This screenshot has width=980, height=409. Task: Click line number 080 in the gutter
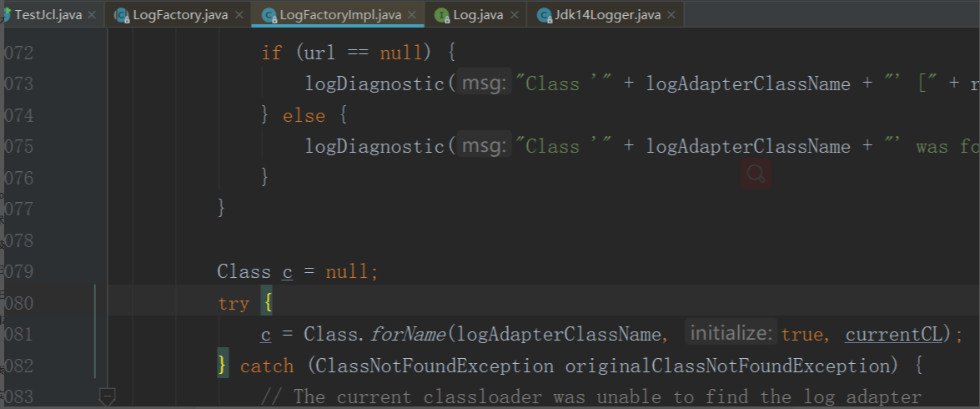[18, 303]
